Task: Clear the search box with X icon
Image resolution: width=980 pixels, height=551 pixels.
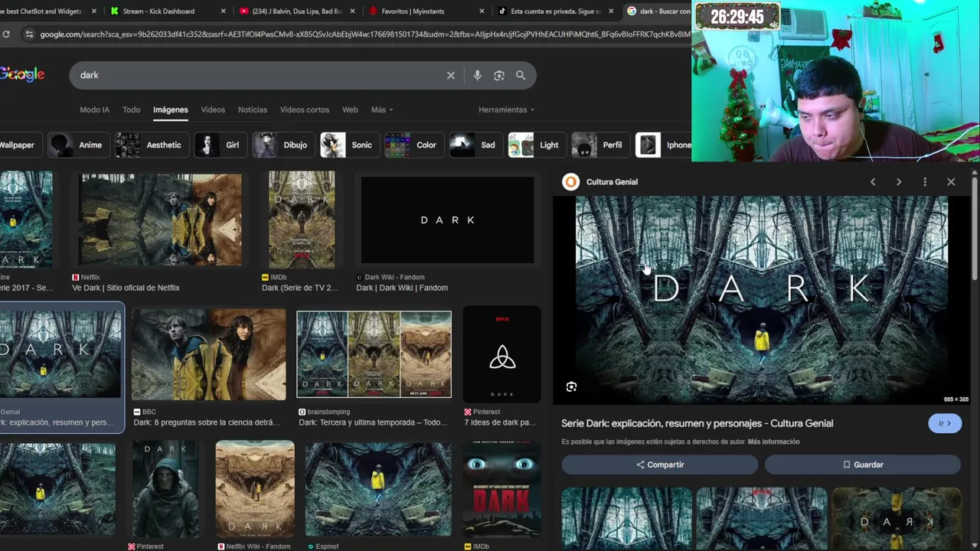Action: (x=451, y=75)
